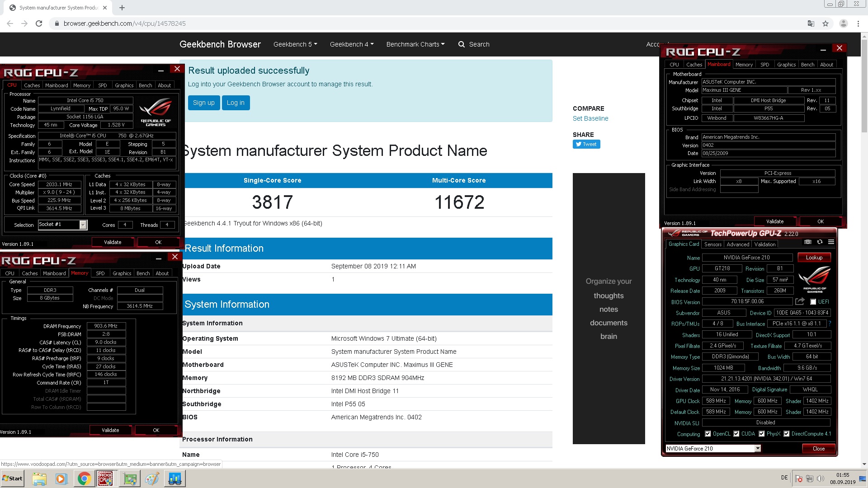Image resolution: width=868 pixels, height=488 pixels.
Task: Go back in Chrome
Action: pos(10,23)
